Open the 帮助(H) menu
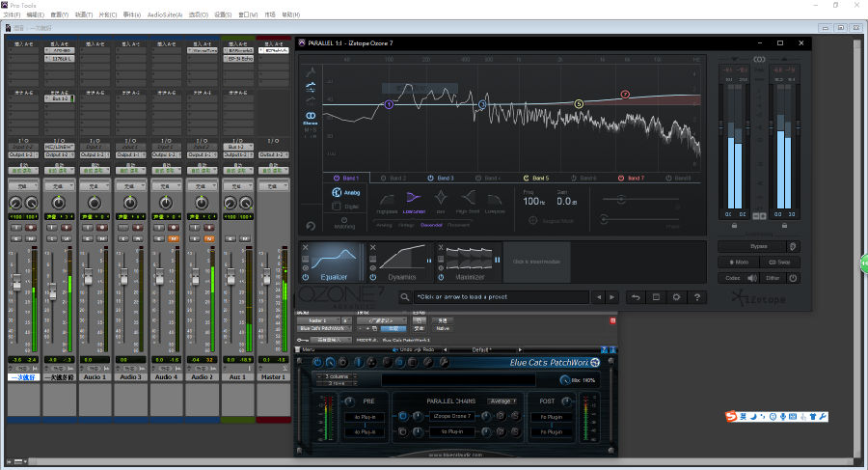The image size is (868, 470). tap(290, 15)
